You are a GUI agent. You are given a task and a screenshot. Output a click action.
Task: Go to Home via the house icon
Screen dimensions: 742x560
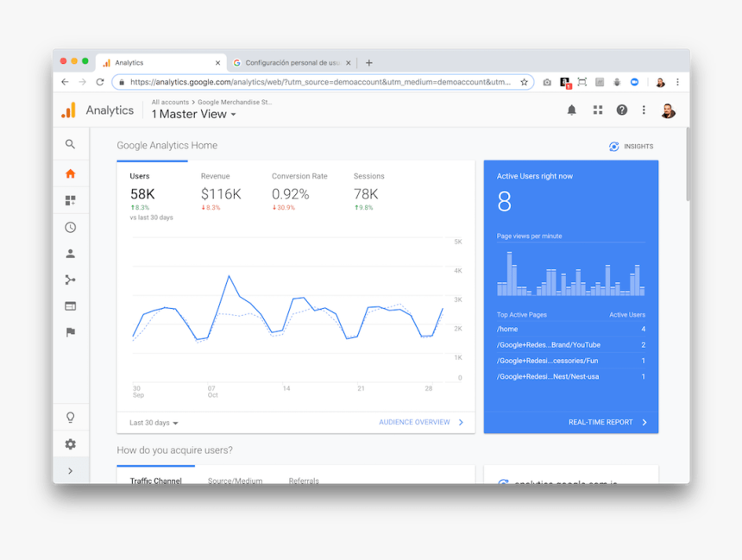click(x=70, y=173)
